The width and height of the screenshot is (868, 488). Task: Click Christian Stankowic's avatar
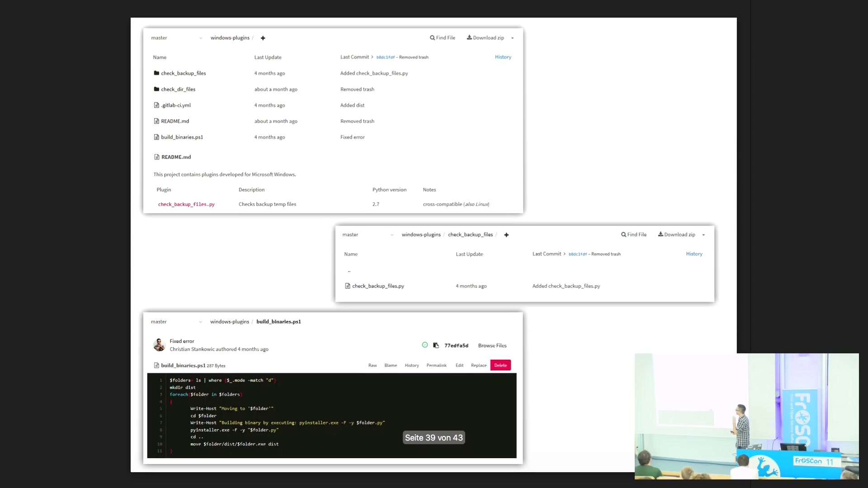coord(159,345)
